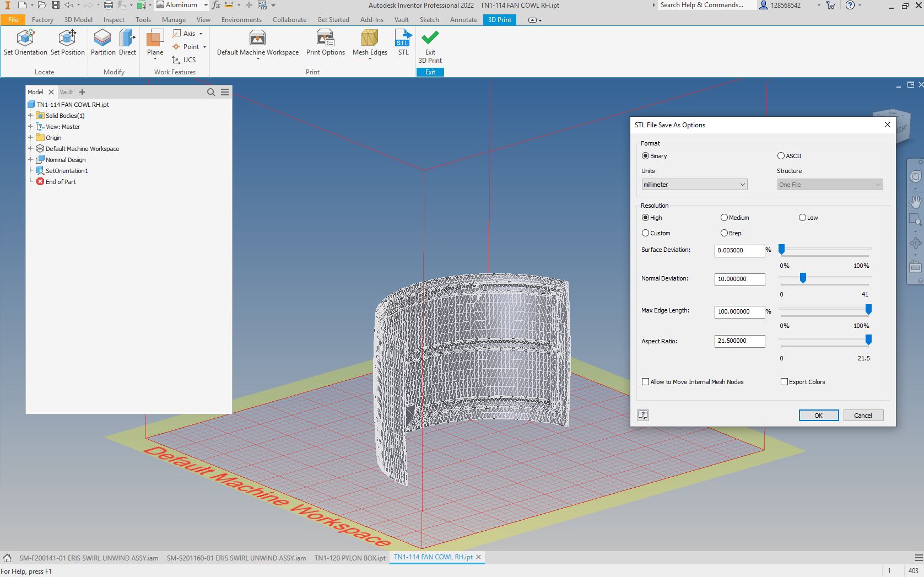Viewport: 924px width, 577px height.
Task: Close the TN1-114 FAN COWL RH.ipt tab
Action: click(479, 557)
